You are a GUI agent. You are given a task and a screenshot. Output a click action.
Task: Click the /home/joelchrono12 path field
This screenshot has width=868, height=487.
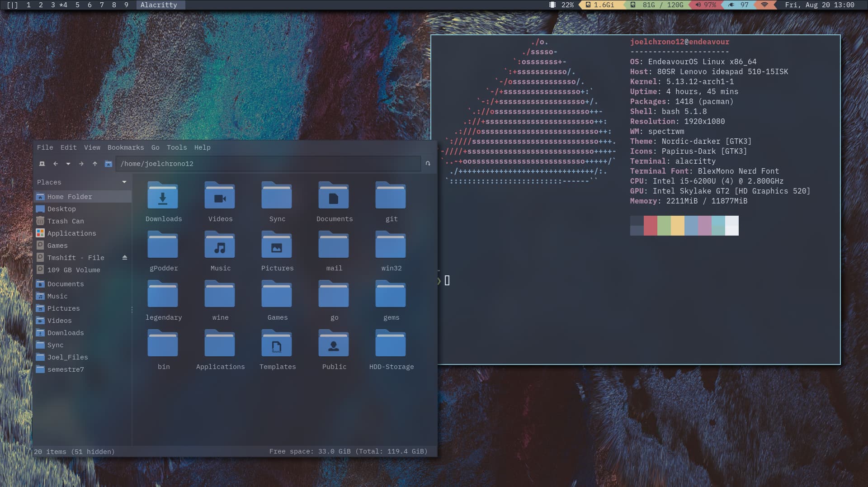pos(268,164)
